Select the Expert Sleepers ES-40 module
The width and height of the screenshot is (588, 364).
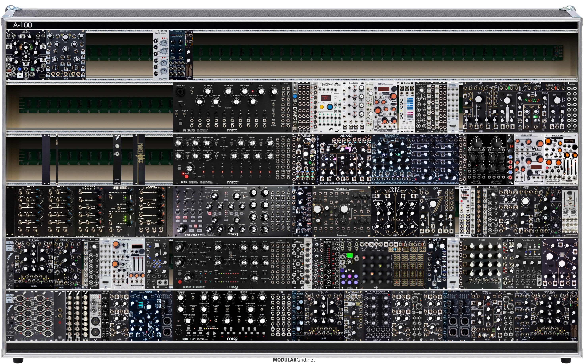tap(60, 316)
